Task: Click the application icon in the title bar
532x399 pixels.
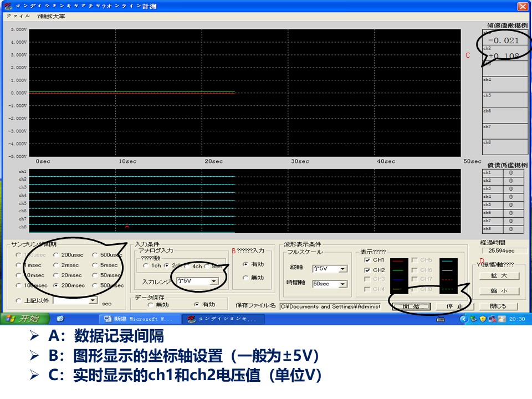Action: pyautogui.click(x=8, y=6)
